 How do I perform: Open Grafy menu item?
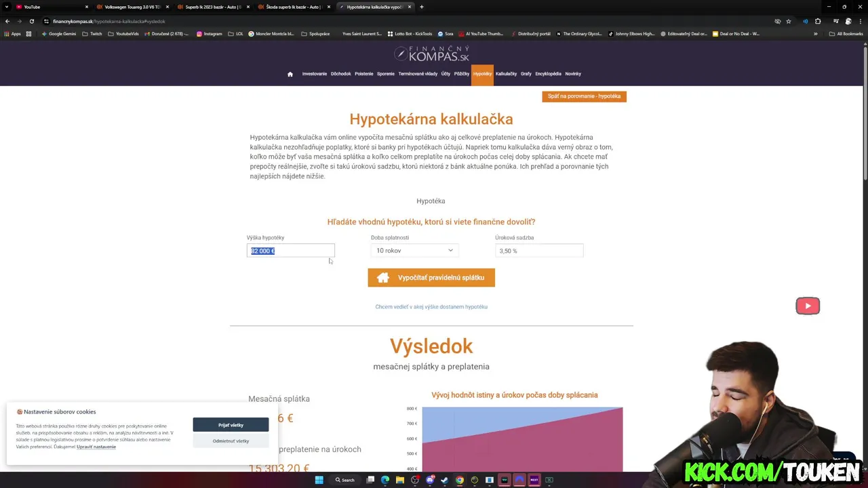click(526, 74)
